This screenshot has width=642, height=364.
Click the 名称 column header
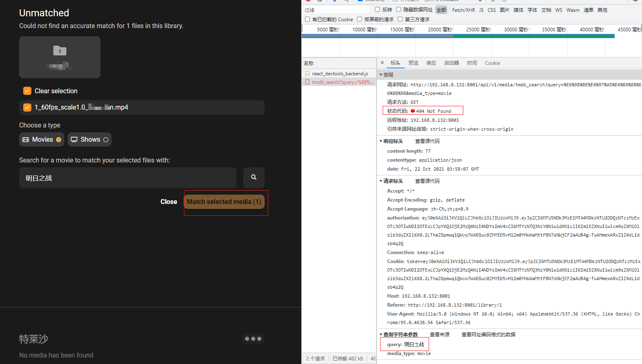tap(339, 63)
